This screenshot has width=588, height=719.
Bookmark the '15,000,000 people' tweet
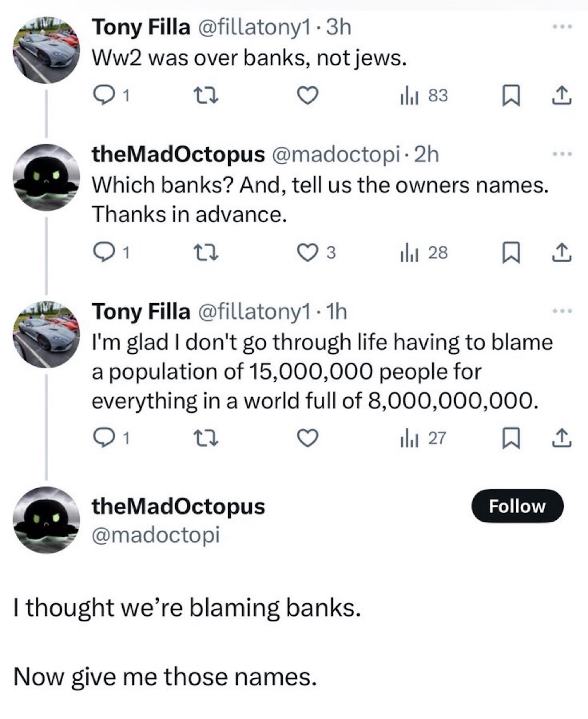click(511, 438)
